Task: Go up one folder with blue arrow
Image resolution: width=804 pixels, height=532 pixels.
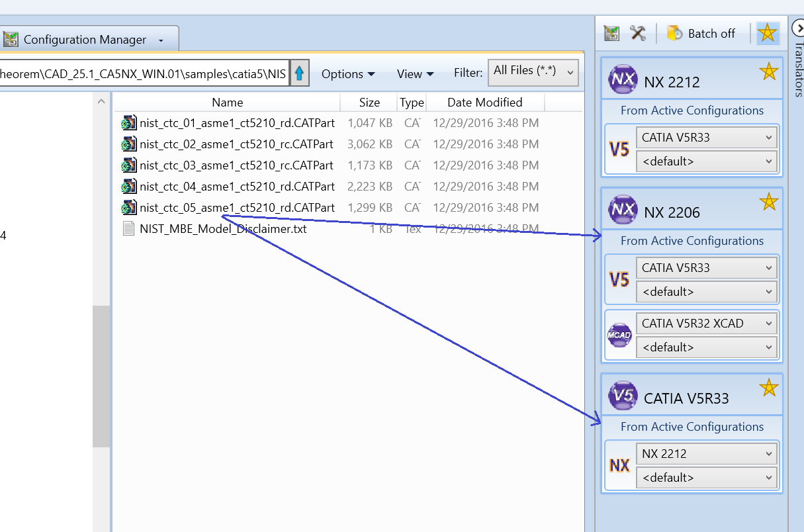Action: [300, 73]
